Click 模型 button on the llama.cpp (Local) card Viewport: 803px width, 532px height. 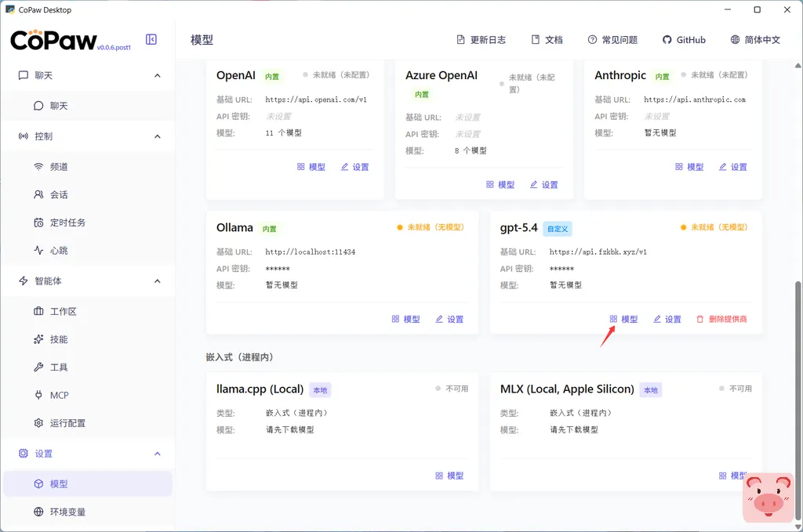[x=449, y=476]
